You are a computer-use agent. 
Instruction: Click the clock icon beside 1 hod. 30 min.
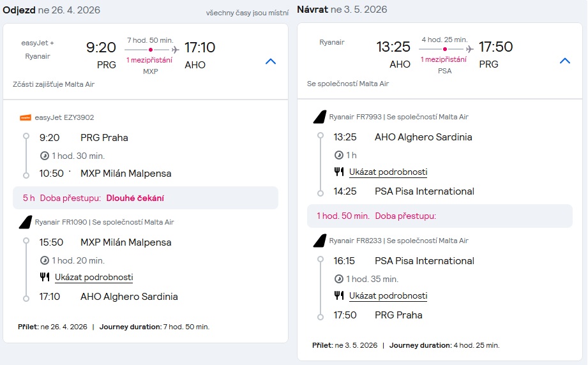tap(45, 156)
